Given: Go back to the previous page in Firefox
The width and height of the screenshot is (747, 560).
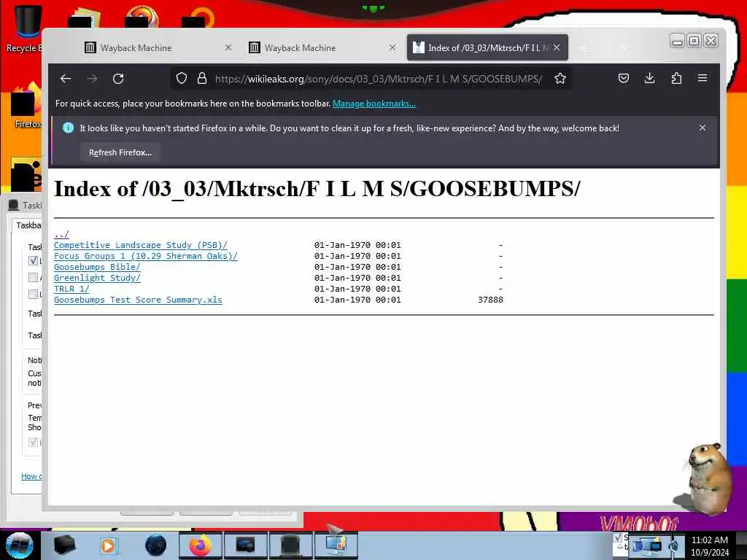Looking at the screenshot, I should tap(66, 79).
